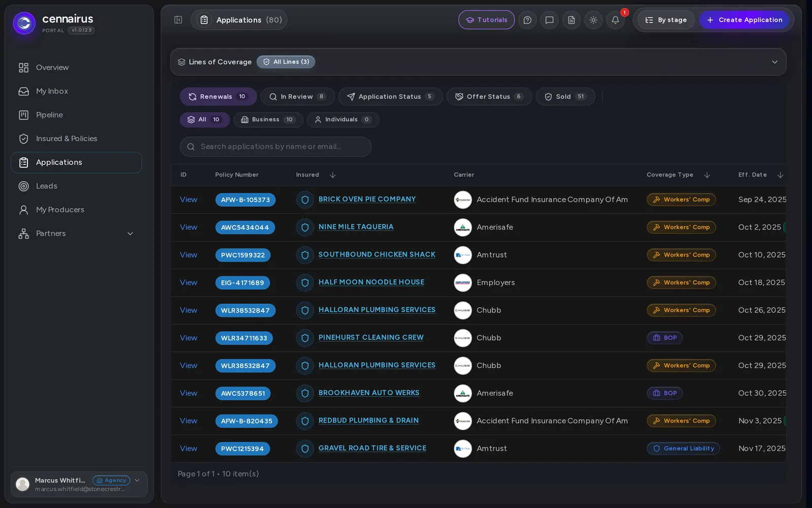Click the search magnifier icon
This screenshot has width=812, height=508.
pos(191,147)
